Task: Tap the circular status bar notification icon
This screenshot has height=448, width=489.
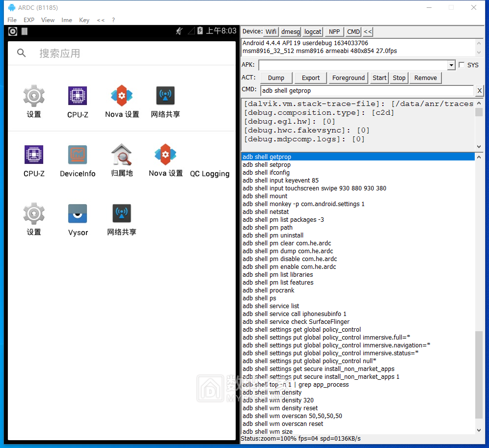Action: coord(13,31)
